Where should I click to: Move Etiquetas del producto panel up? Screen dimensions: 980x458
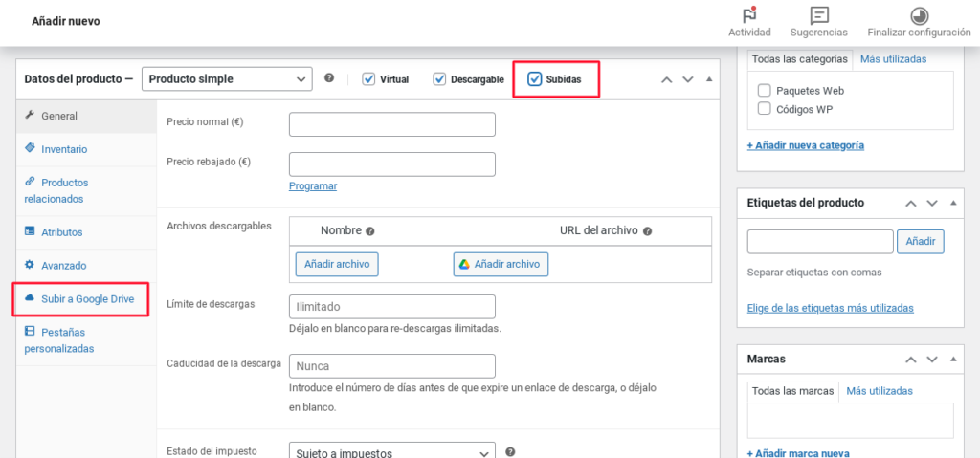[x=911, y=203]
